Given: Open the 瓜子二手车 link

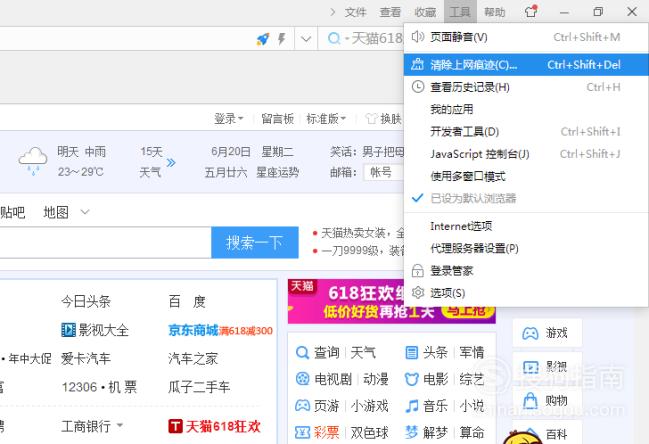Looking at the screenshot, I should [x=199, y=387].
